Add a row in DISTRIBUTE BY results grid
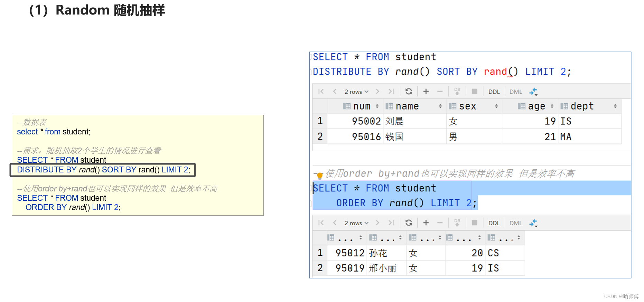The width and height of the screenshot is (644, 302). pyautogui.click(x=426, y=92)
